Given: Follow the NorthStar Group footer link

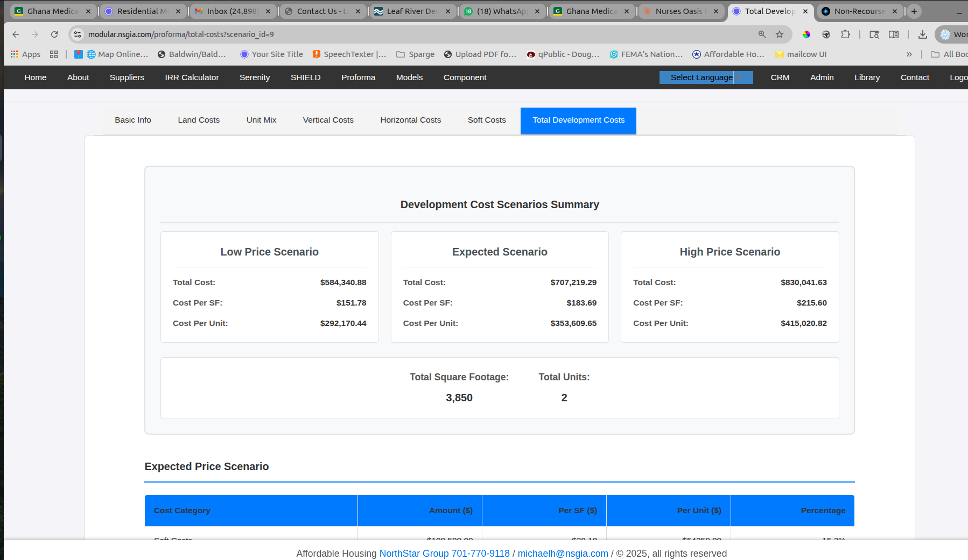Looking at the screenshot, I should (413, 554).
